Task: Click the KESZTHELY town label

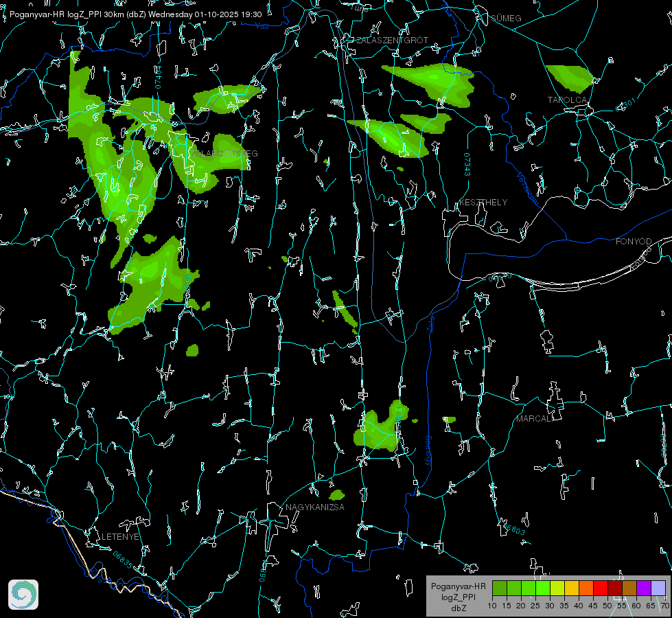Action: [x=483, y=202]
